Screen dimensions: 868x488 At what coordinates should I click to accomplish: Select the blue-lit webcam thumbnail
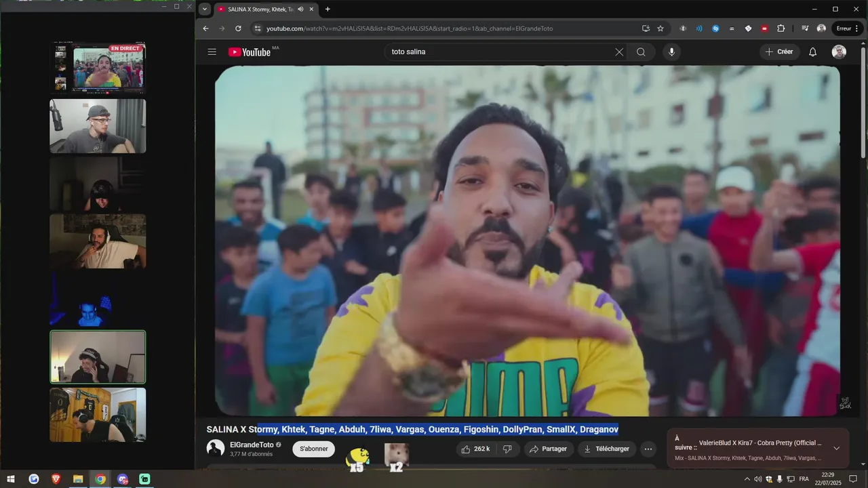(98, 299)
